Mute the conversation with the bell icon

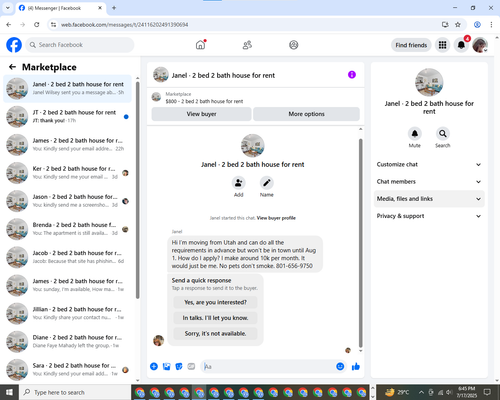click(415, 134)
